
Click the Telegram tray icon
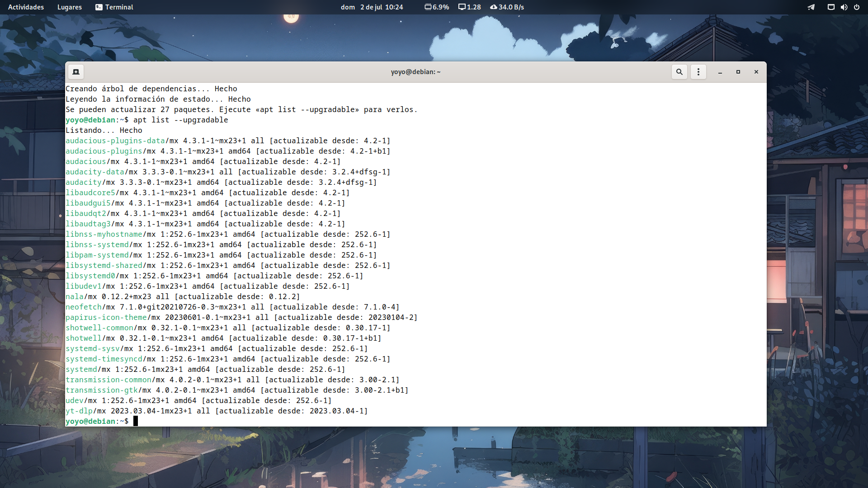[x=811, y=7]
